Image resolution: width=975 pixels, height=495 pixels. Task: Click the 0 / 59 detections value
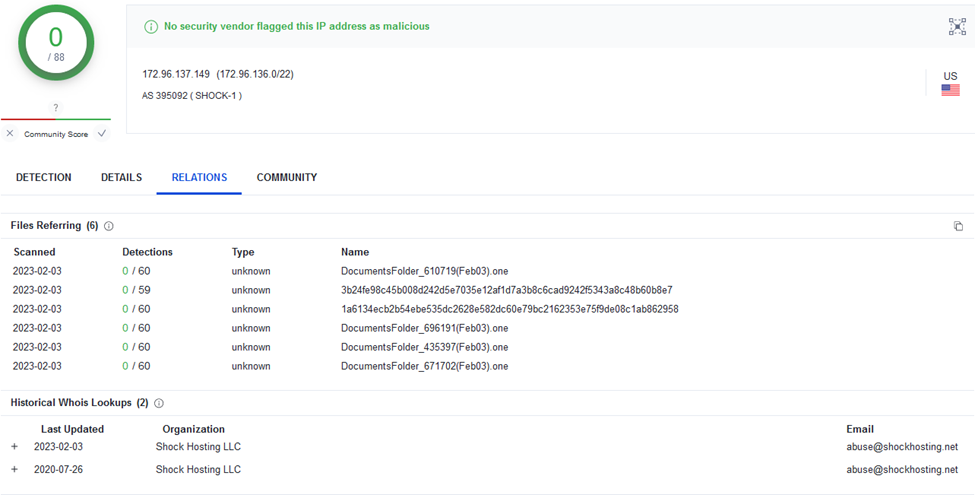[136, 290]
